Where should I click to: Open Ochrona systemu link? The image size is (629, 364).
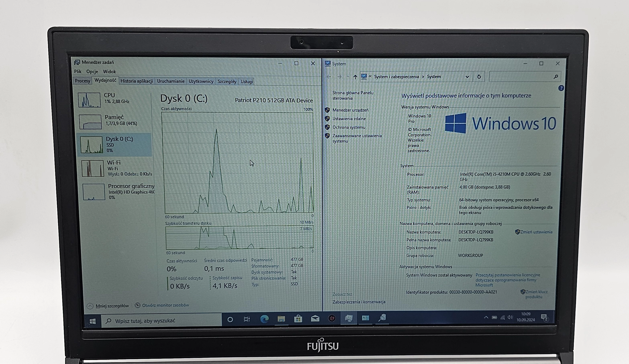pos(349,127)
